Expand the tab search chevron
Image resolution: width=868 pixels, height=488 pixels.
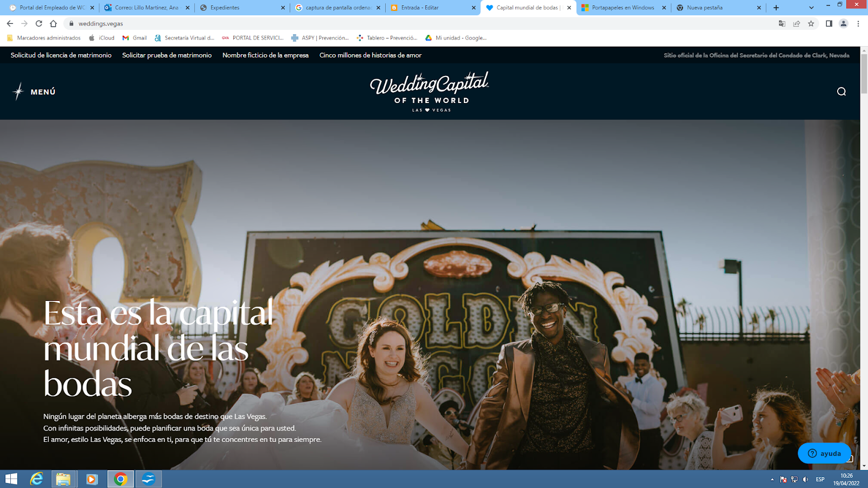[x=811, y=8]
